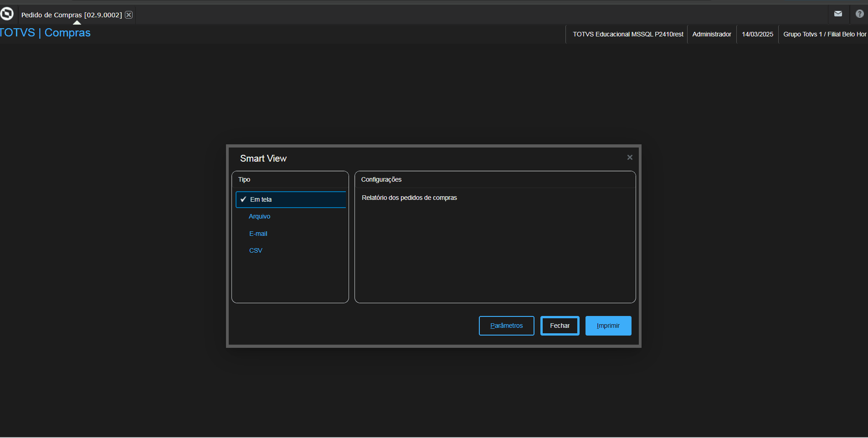Click the Fechar button
868x438 pixels.
[560, 326]
